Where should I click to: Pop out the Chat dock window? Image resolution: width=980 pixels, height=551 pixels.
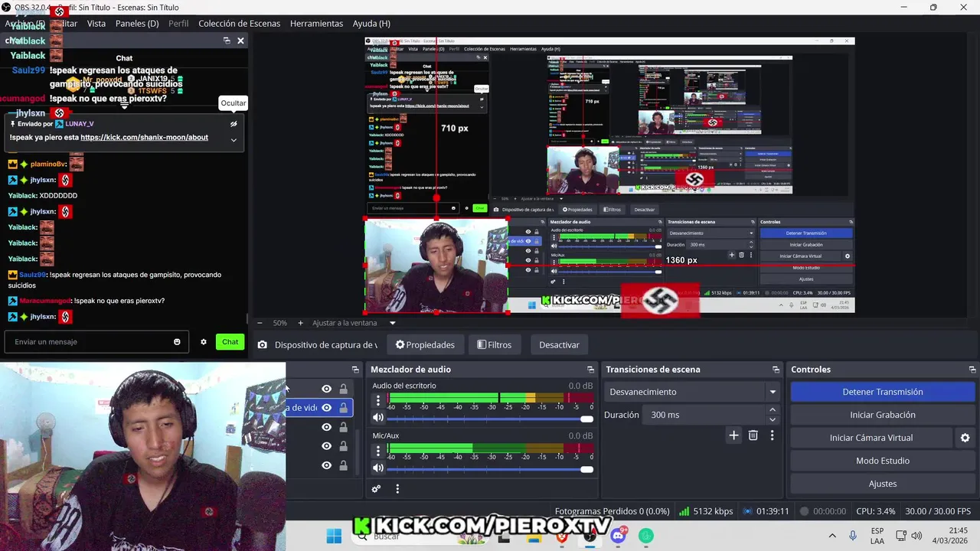pyautogui.click(x=227, y=41)
